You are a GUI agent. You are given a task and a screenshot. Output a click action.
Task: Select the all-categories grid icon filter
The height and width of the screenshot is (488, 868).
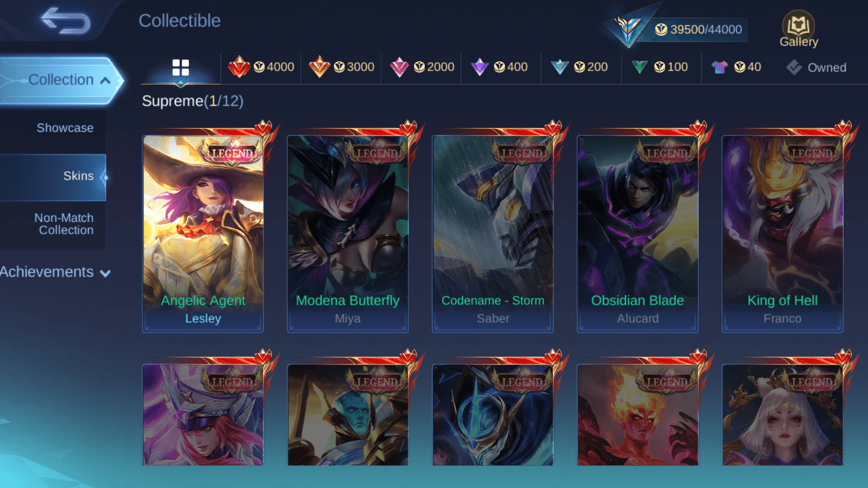click(x=181, y=68)
